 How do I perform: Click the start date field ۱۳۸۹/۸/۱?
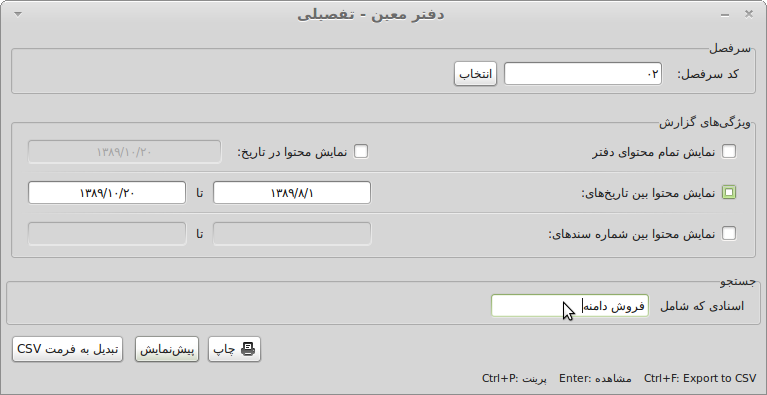[292, 193]
